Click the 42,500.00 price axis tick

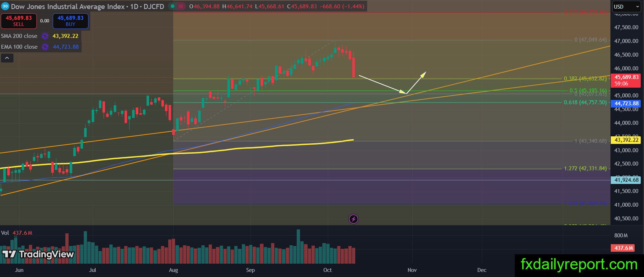(x=626, y=164)
